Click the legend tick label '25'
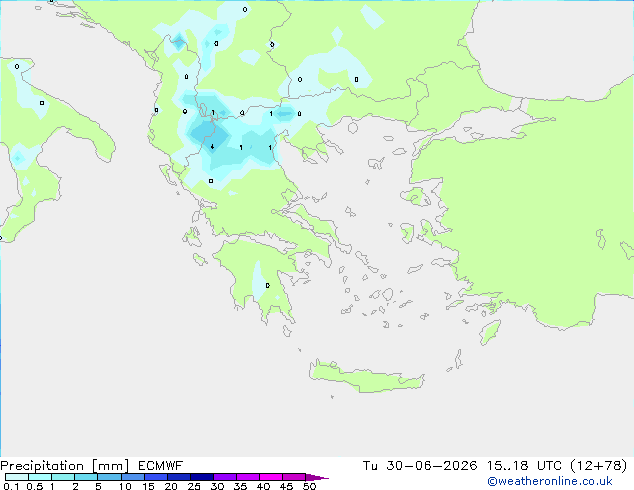This screenshot has width=634, height=490. [x=194, y=486]
